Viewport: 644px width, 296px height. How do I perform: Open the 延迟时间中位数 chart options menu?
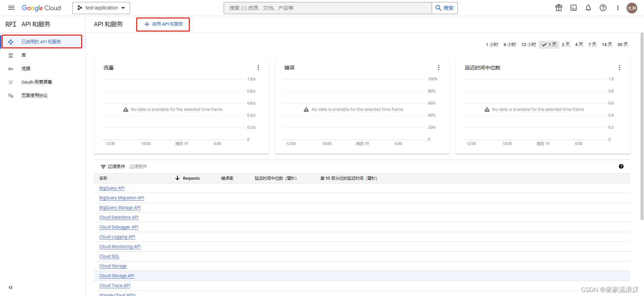(620, 68)
